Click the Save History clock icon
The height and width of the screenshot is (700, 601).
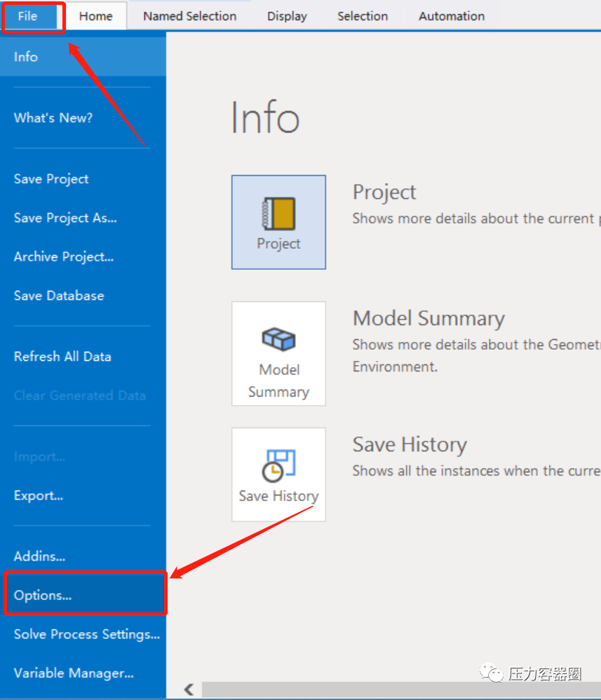(x=278, y=465)
